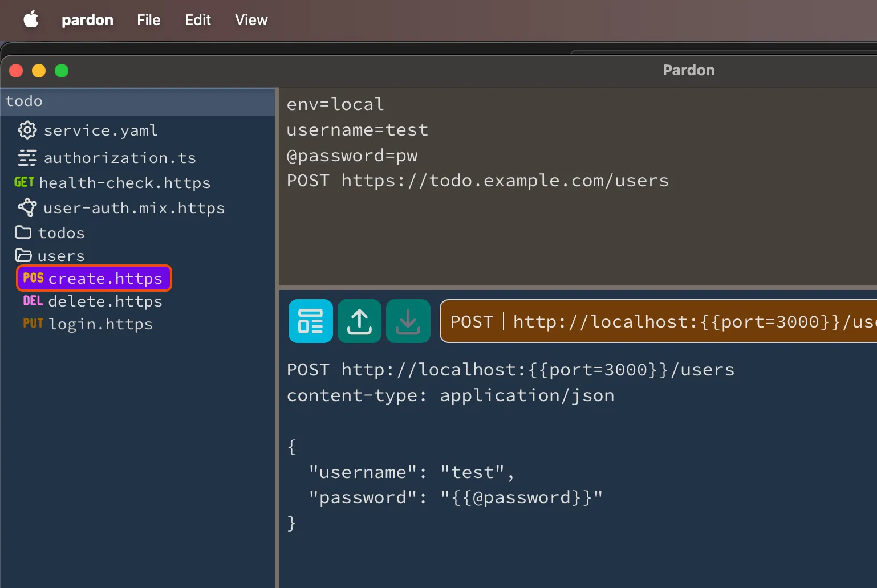Select create.https in the users folder
The image size is (877, 588).
[105, 279]
